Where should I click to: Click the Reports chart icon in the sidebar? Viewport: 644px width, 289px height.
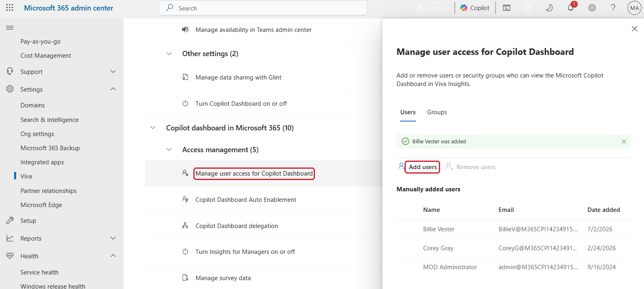click(x=10, y=238)
